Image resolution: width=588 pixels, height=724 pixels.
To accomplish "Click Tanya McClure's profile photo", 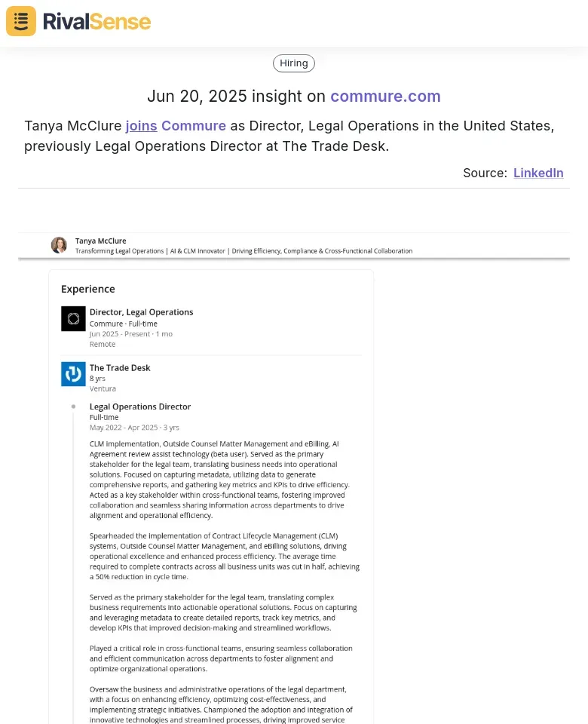I will pos(59,245).
